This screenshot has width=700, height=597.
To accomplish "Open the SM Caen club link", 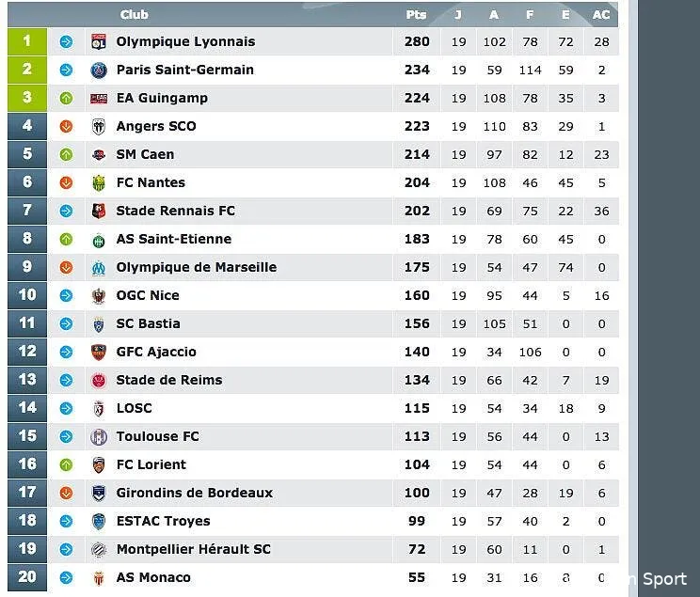I will 145,154.
